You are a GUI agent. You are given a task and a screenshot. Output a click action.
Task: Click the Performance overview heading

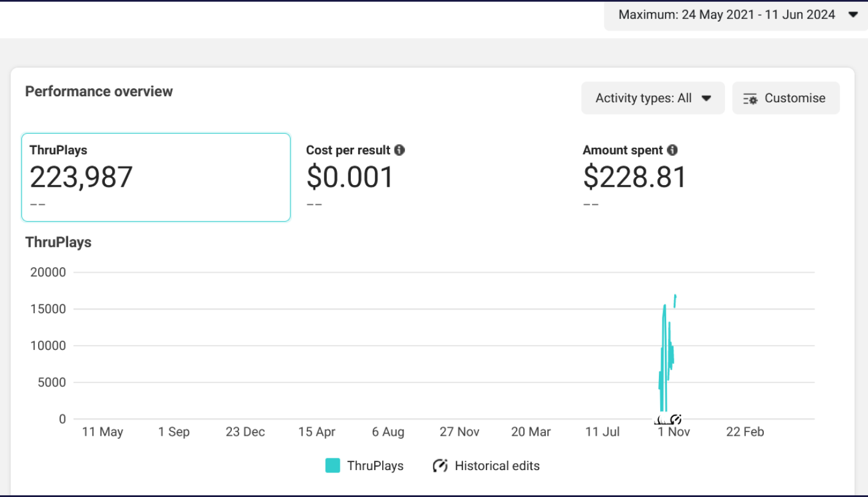point(99,91)
